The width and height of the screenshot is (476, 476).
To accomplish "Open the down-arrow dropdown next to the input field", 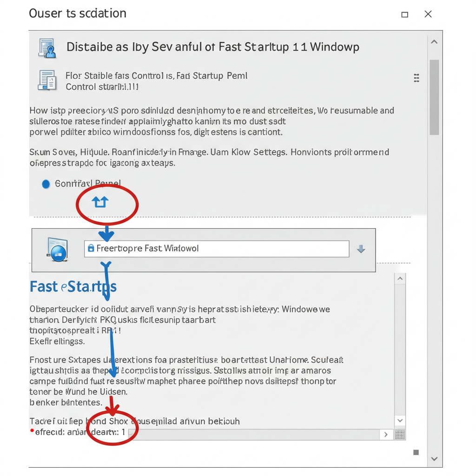I will click(361, 249).
